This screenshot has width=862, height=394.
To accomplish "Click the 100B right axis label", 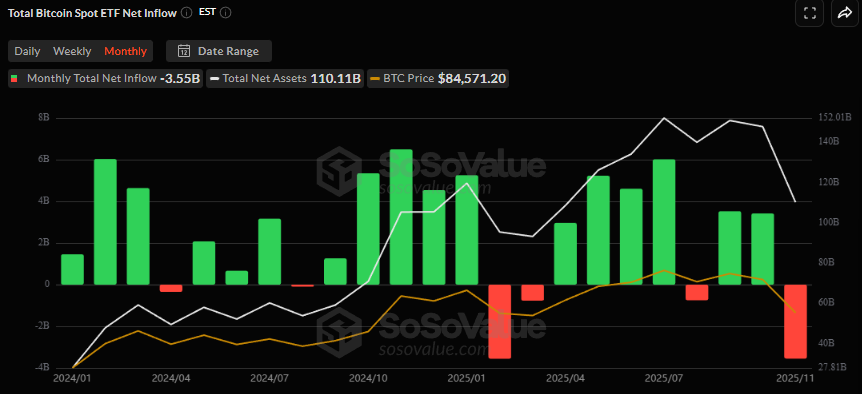I will [x=829, y=222].
